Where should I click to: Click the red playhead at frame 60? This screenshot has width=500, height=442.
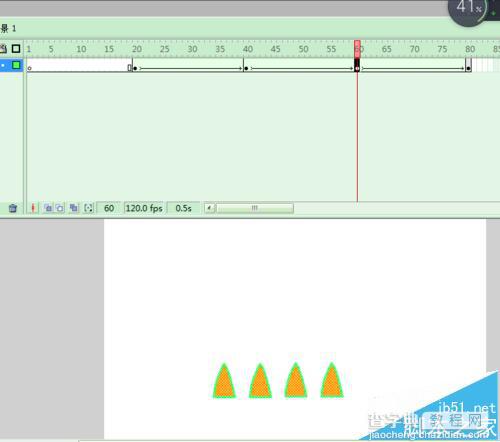[x=357, y=49]
